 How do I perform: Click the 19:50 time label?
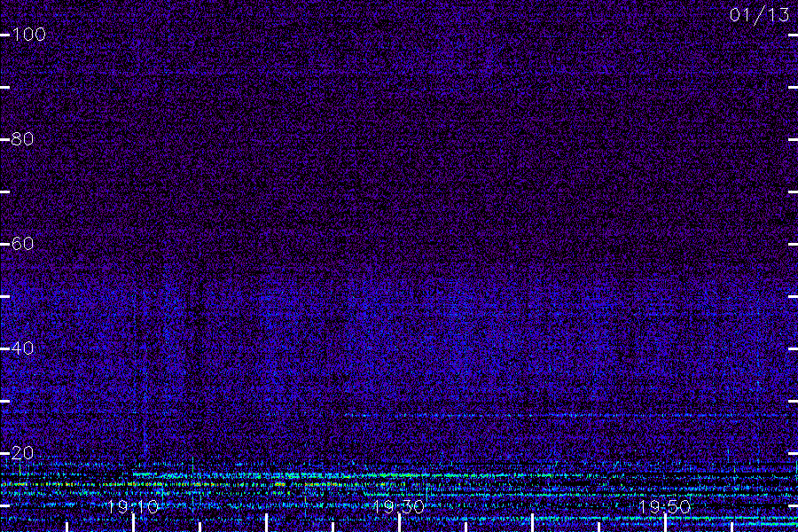tap(665, 506)
